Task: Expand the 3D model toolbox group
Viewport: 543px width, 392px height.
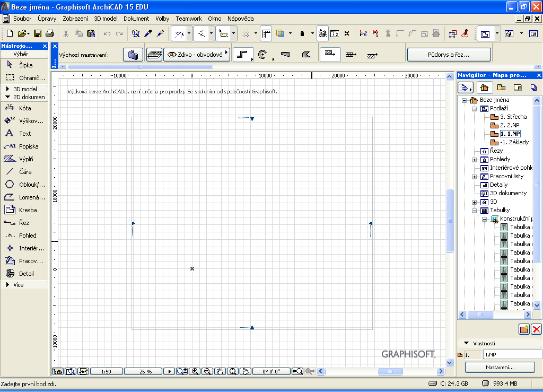Action: click(x=7, y=89)
